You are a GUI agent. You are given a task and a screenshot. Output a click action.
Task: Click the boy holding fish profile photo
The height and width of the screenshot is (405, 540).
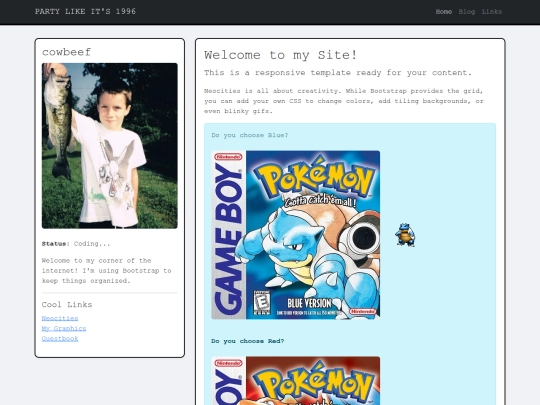(x=110, y=146)
